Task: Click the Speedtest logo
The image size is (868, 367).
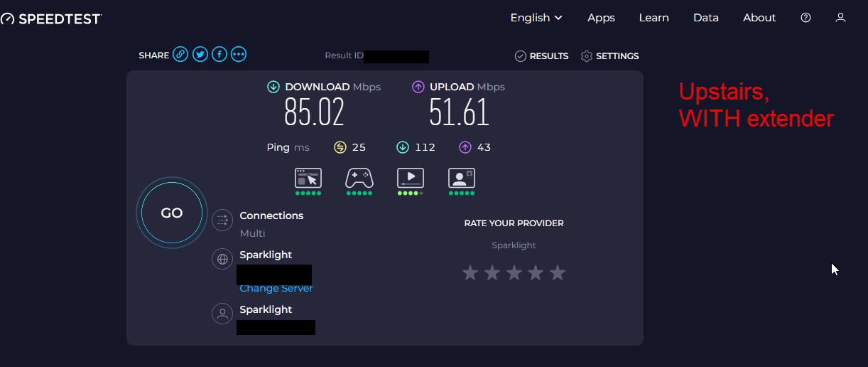Action: 51,18
